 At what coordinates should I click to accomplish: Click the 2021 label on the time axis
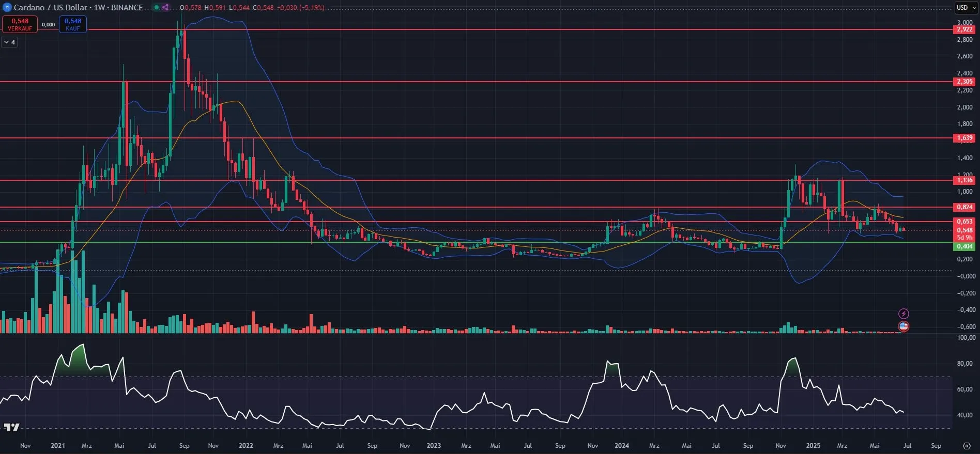58,445
